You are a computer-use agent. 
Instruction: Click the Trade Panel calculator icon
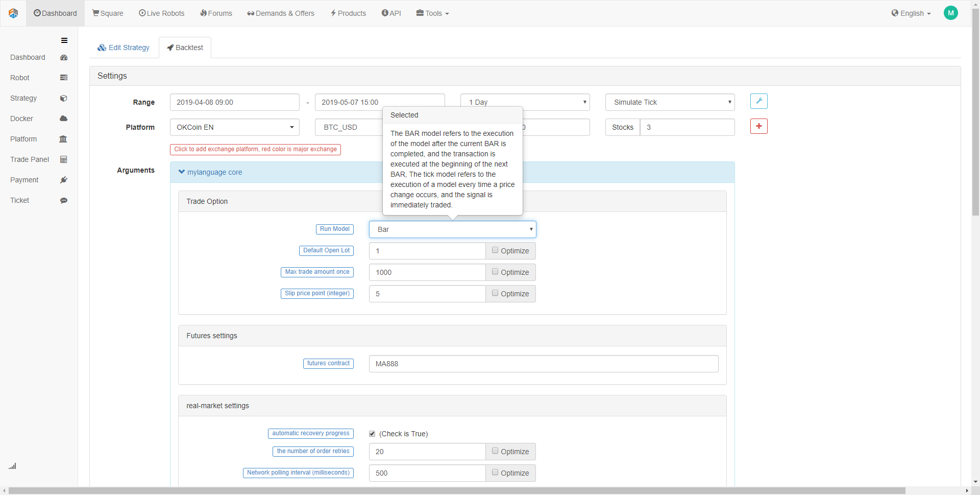64,159
